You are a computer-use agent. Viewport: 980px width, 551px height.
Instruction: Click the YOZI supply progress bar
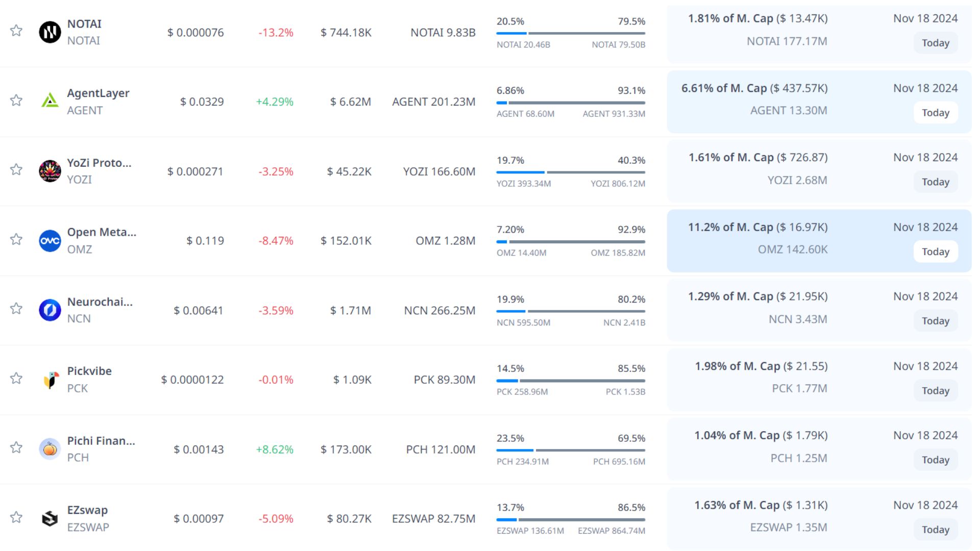pyautogui.click(x=571, y=172)
